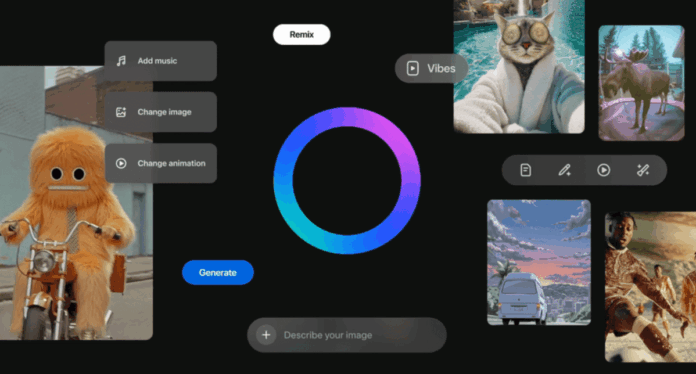
Task: Click the blue Generate button
Action: [218, 272]
